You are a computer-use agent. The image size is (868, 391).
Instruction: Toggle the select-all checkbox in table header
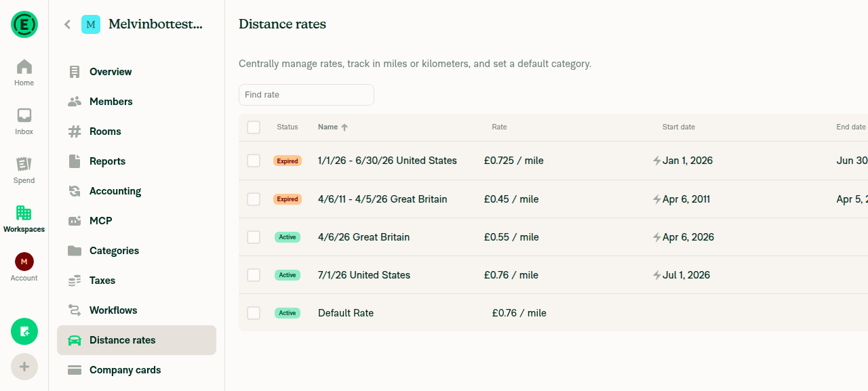(x=254, y=127)
